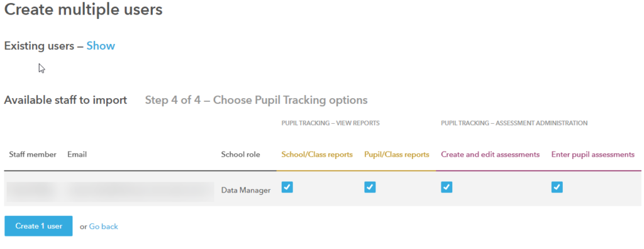The image size is (644, 249).
Task: Select the Pupil/Class reports column header
Action: tap(397, 155)
